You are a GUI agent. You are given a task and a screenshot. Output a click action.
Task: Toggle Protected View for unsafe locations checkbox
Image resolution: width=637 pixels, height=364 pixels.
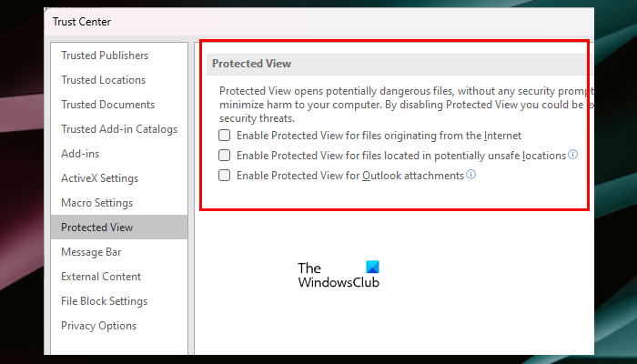click(x=225, y=156)
